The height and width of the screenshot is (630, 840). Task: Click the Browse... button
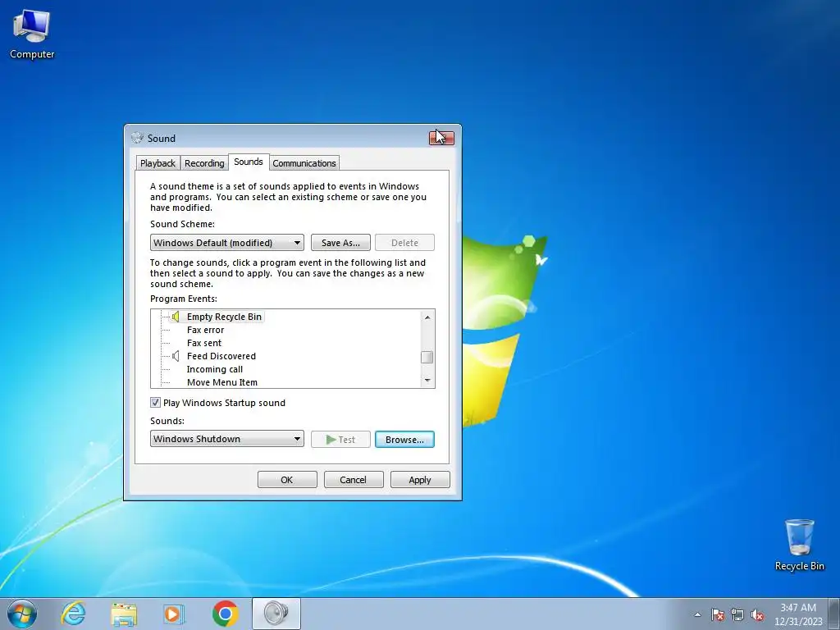click(x=404, y=440)
